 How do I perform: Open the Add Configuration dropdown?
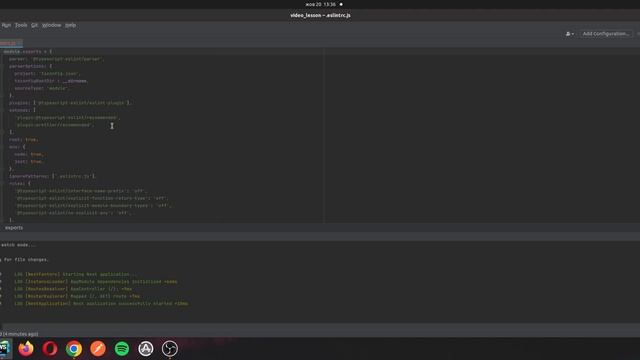click(606, 34)
